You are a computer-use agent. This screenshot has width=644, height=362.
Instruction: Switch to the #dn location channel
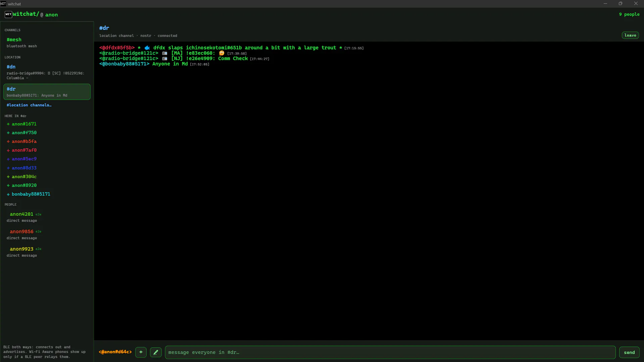[x=47, y=72]
